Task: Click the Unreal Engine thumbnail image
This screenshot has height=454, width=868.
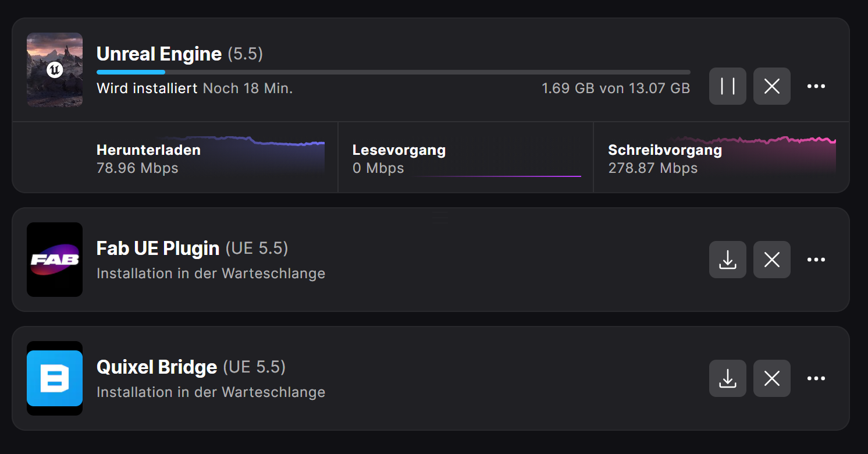Action: point(55,70)
